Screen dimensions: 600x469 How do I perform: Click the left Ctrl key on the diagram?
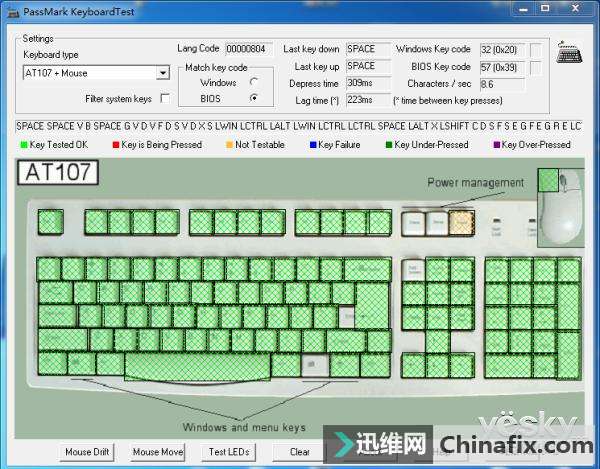pyautogui.click(x=52, y=364)
